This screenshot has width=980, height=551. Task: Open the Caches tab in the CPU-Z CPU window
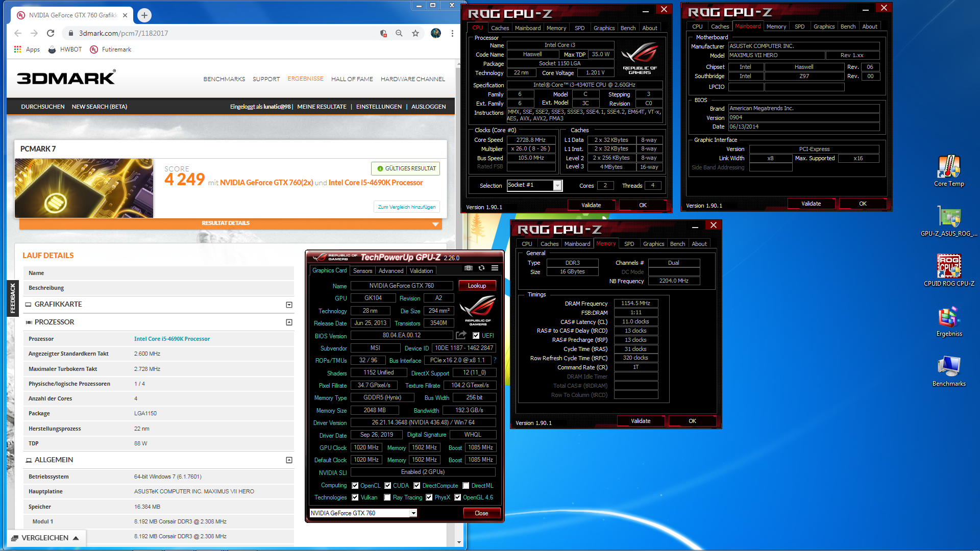pyautogui.click(x=500, y=28)
